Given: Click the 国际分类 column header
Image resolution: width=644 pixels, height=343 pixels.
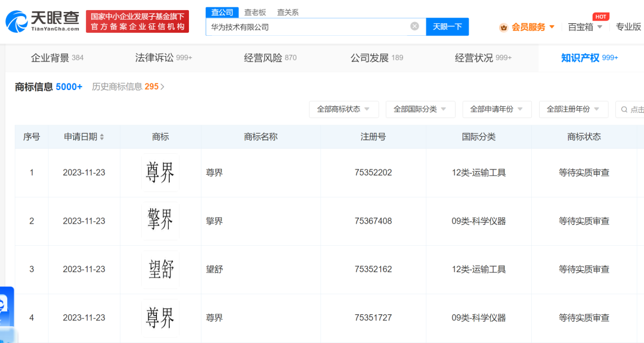Looking at the screenshot, I should tap(479, 137).
